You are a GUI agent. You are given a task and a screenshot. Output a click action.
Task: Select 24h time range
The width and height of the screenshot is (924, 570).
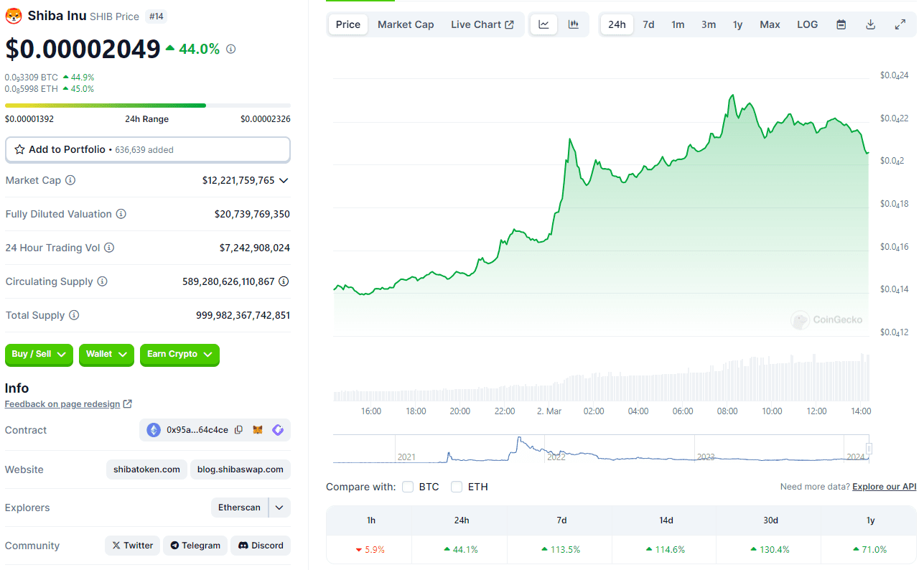617,24
